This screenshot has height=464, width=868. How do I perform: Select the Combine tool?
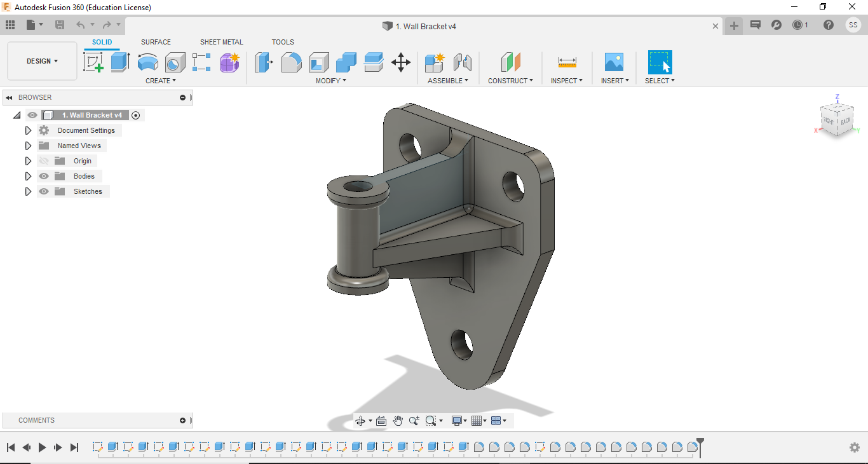pyautogui.click(x=346, y=62)
